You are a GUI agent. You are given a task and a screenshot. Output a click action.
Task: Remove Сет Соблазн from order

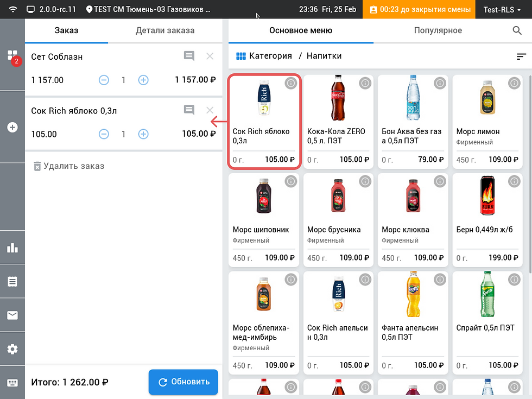(x=210, y=56)
